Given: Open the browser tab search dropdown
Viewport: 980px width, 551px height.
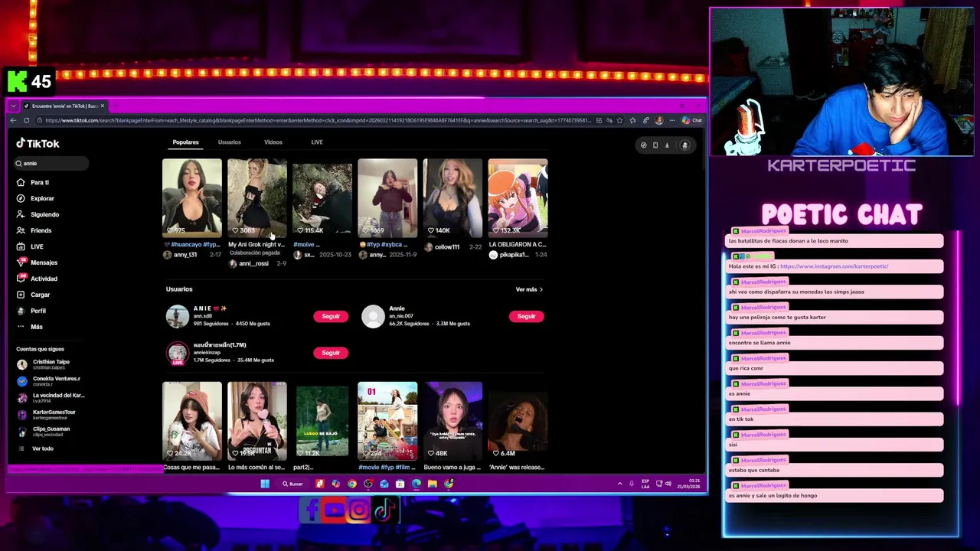Looking at the screenshot, I should (13, 106).
